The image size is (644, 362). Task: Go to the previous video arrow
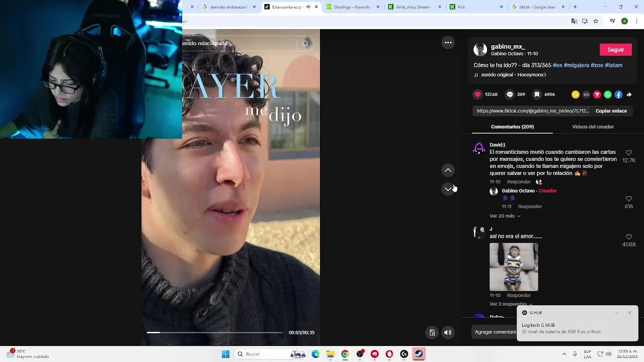448,170
